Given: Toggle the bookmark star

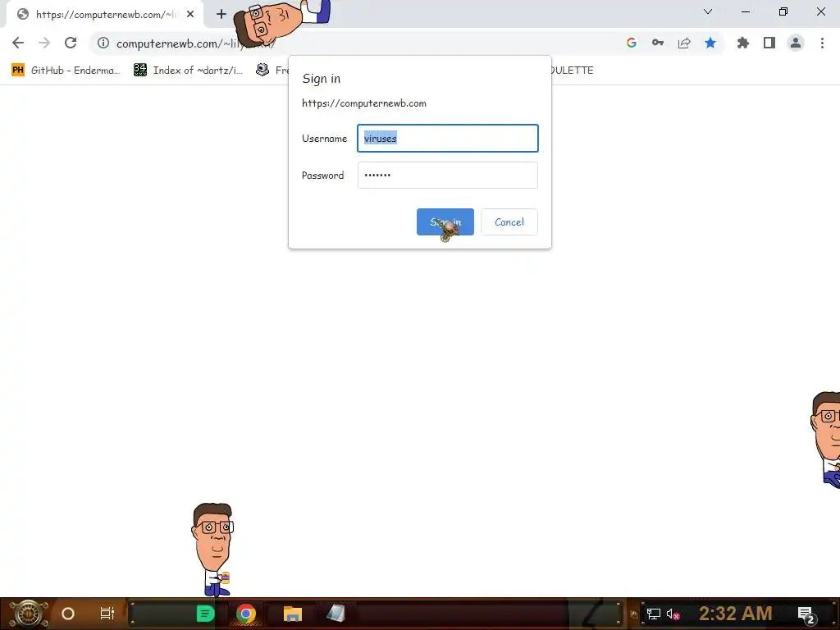Looking at the screenshot, I should click(710, 43).
